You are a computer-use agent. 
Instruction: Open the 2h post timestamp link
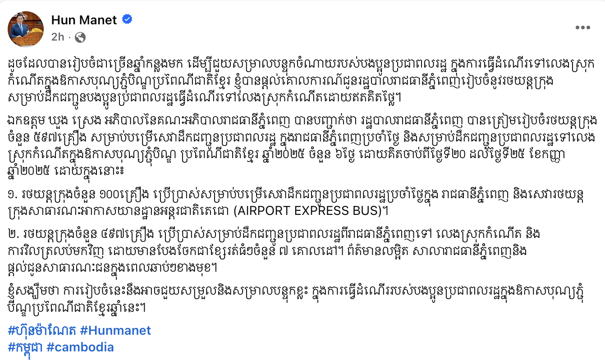point(58,37)
